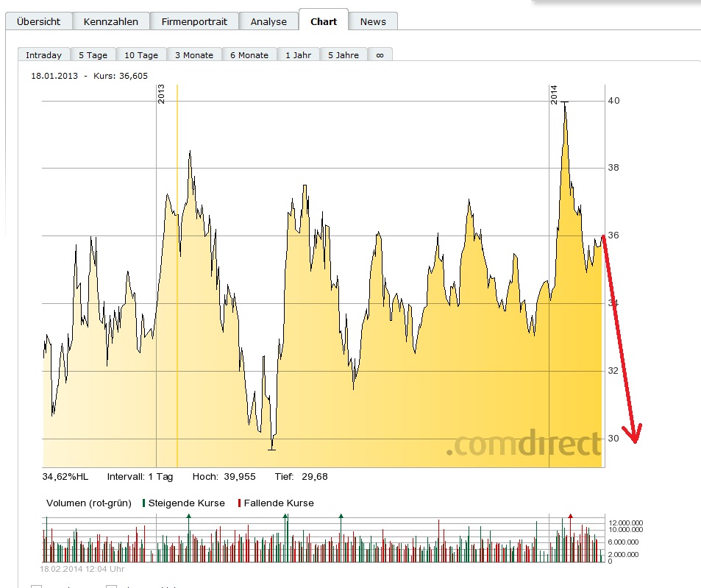Open the Kennzahlen tab

coord(111,21)
